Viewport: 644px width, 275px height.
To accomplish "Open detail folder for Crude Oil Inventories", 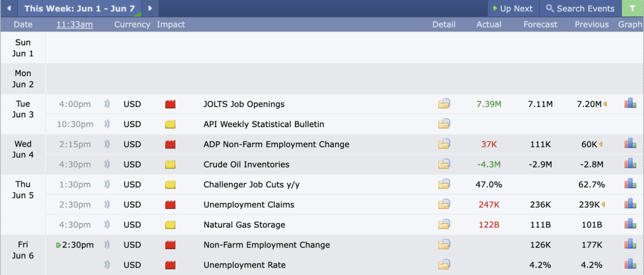I will [x=444, y=164].
